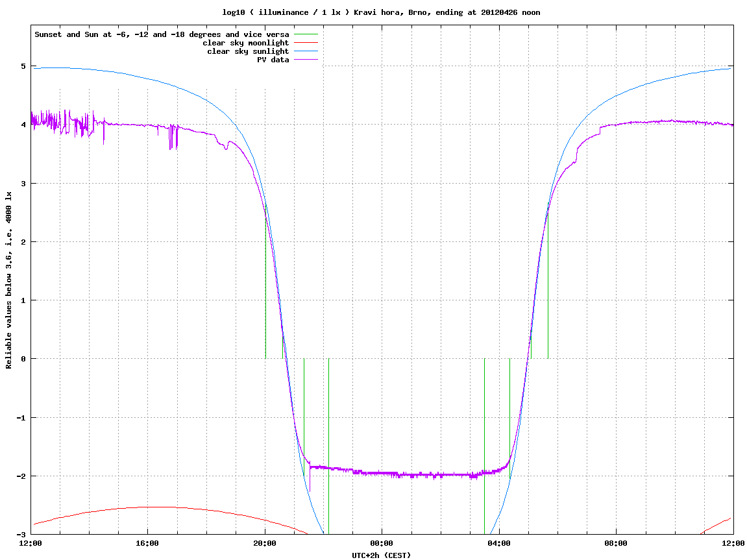Click the y-axis tick label 2
This screenshot has height=560, width=747.
(x=23, y=242)
